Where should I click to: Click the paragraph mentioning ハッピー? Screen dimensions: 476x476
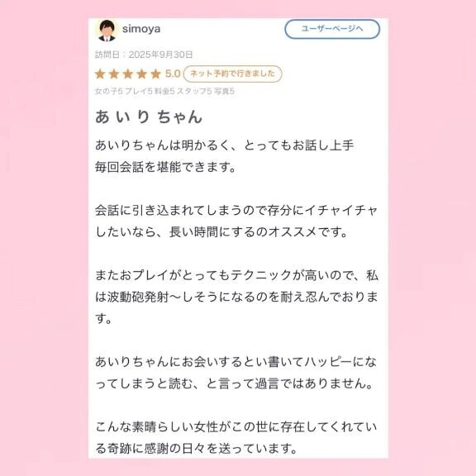coord(236,373)
